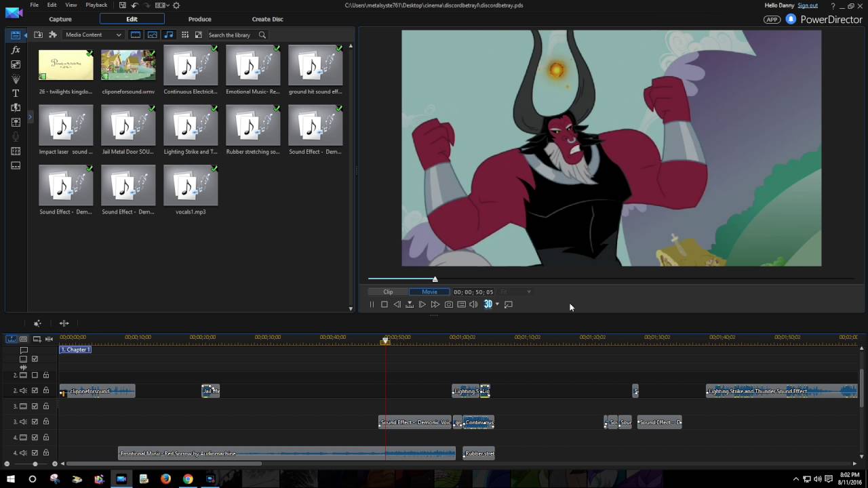Open the Effect Room fx icon
The width and height of the screenshot is (868, 488).
coord(16,50)
